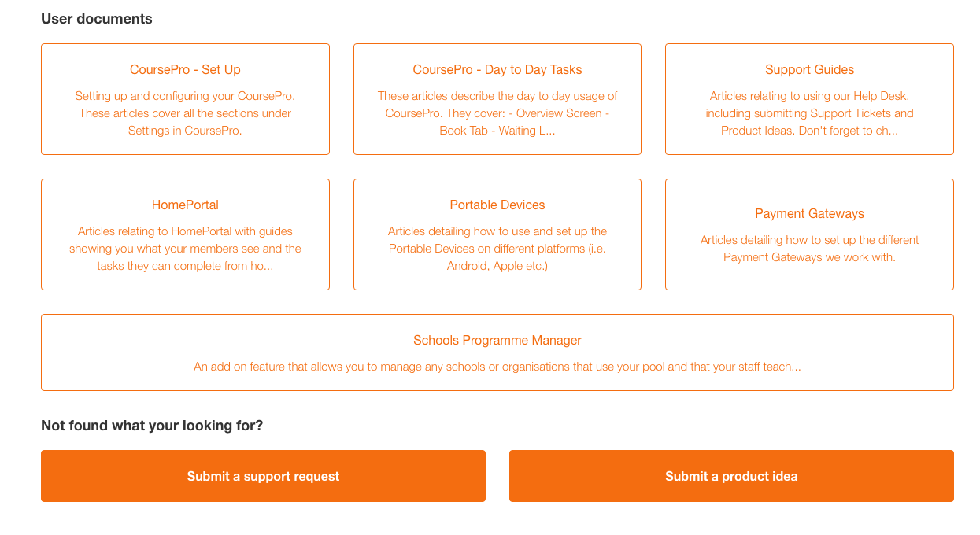980x535 pixels.
Task: Click the 'what your members see' description
Action: point(185,249)
